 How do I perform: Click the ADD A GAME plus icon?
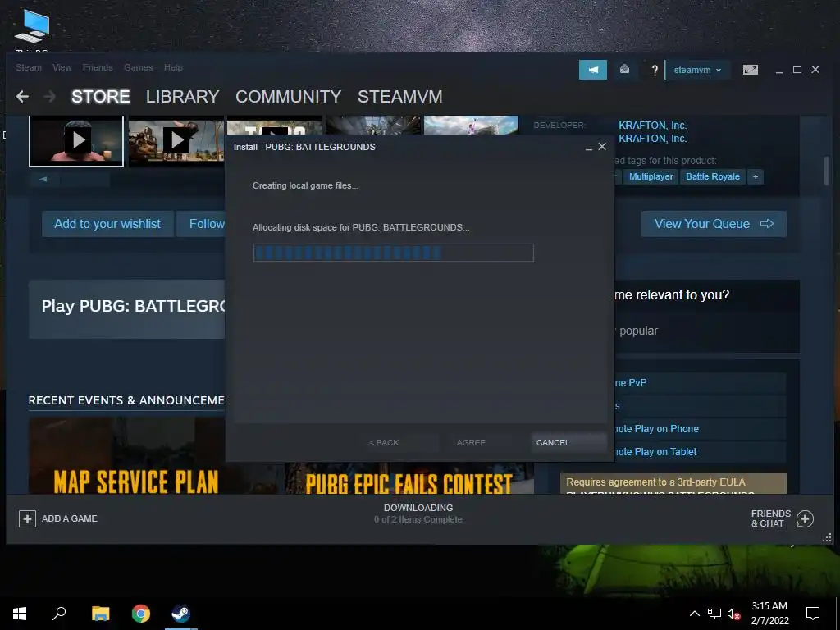[x=27, y=518]
